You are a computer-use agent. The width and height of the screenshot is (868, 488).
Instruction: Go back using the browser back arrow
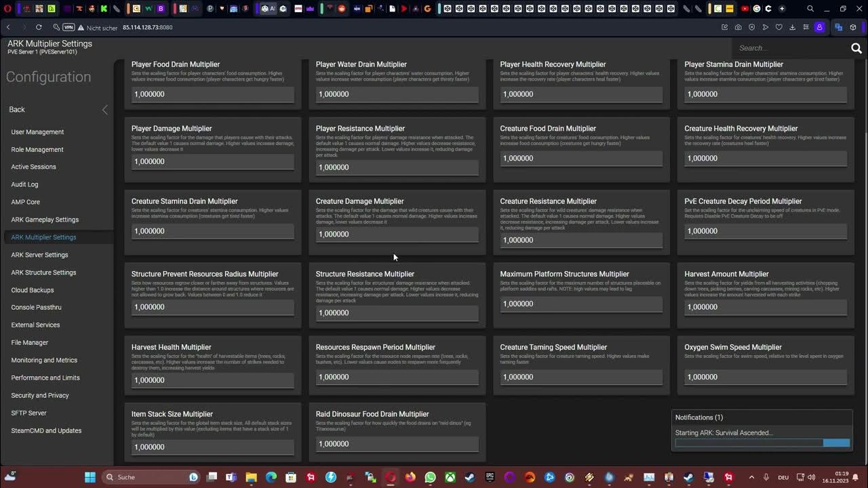coord(8,27)
